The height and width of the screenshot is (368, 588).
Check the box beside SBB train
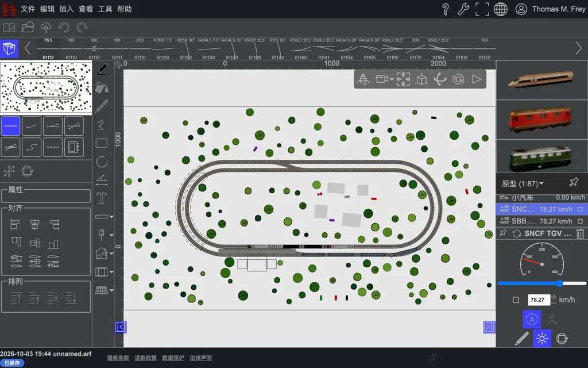pos(580,221)
